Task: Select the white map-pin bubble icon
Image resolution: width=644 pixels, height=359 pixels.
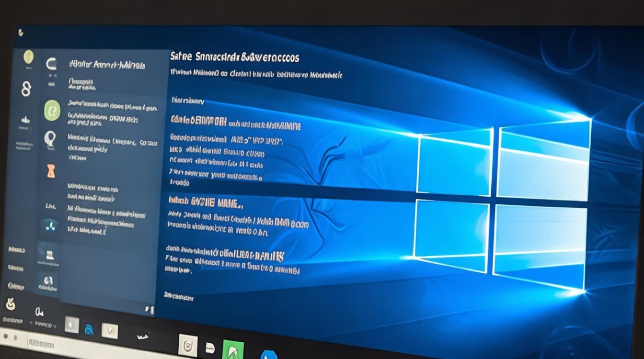Action: click(x=50, y=140)
